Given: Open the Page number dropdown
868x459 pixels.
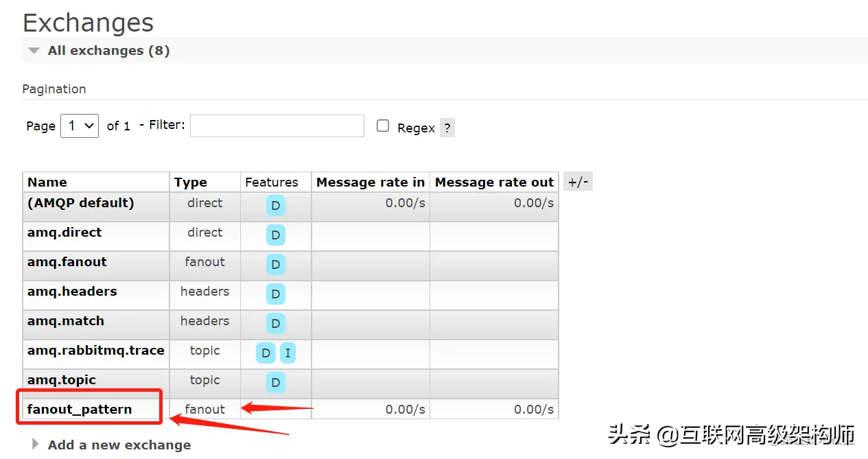Looking at the screenshot, I should [79, 126].
